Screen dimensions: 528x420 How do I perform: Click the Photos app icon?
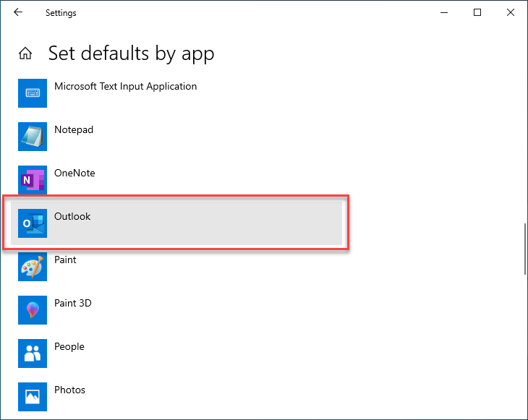tap(33, 397)
